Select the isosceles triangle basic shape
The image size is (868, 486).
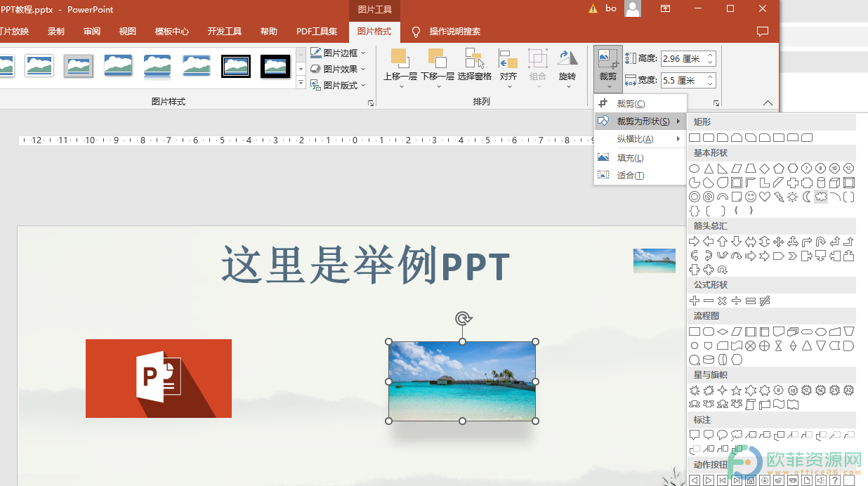click(x=709, y=169)
